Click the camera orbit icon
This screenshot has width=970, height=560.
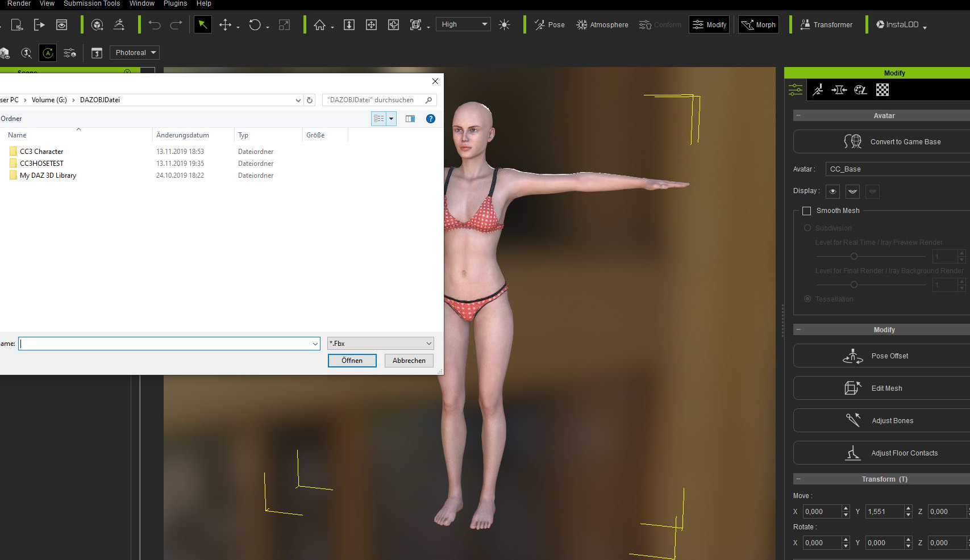point(393,25)
